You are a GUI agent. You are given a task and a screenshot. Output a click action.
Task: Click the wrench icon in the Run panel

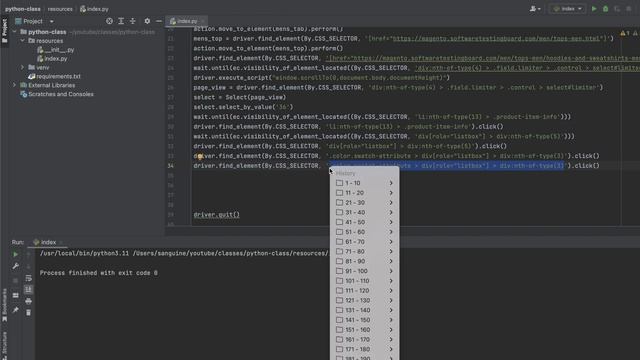16,266
